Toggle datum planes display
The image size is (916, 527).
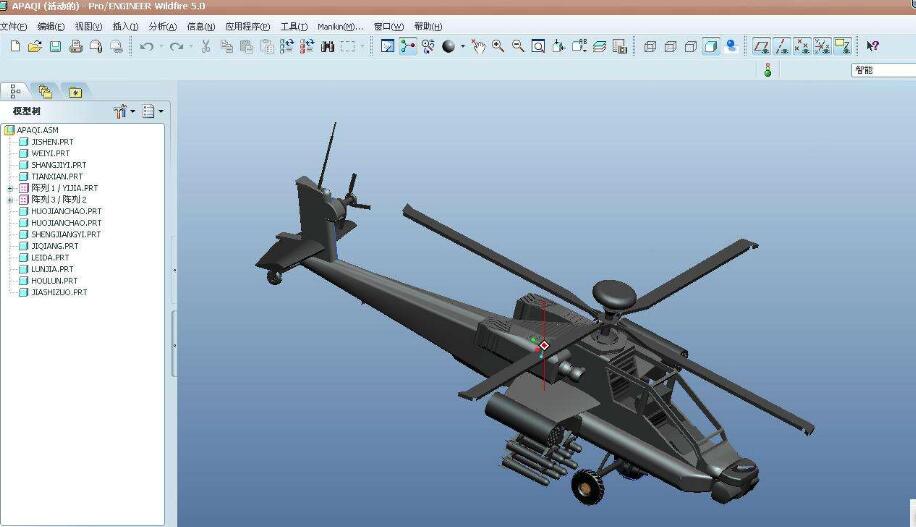click(761, 46)
